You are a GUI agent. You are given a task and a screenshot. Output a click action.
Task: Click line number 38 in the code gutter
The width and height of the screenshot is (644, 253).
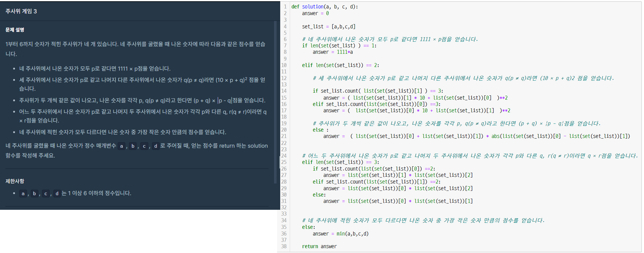pos(284,246)
